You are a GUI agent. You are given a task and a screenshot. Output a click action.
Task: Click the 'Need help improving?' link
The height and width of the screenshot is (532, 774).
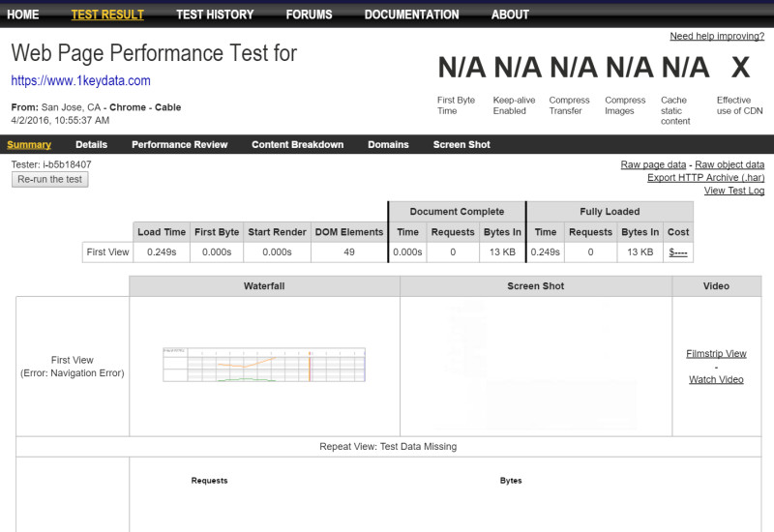pos(717,36)
